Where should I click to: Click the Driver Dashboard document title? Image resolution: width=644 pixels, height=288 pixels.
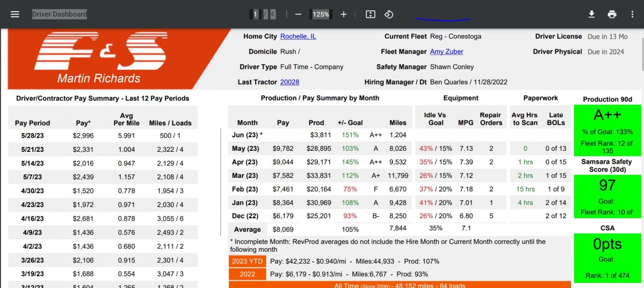(x=59, y=14)
